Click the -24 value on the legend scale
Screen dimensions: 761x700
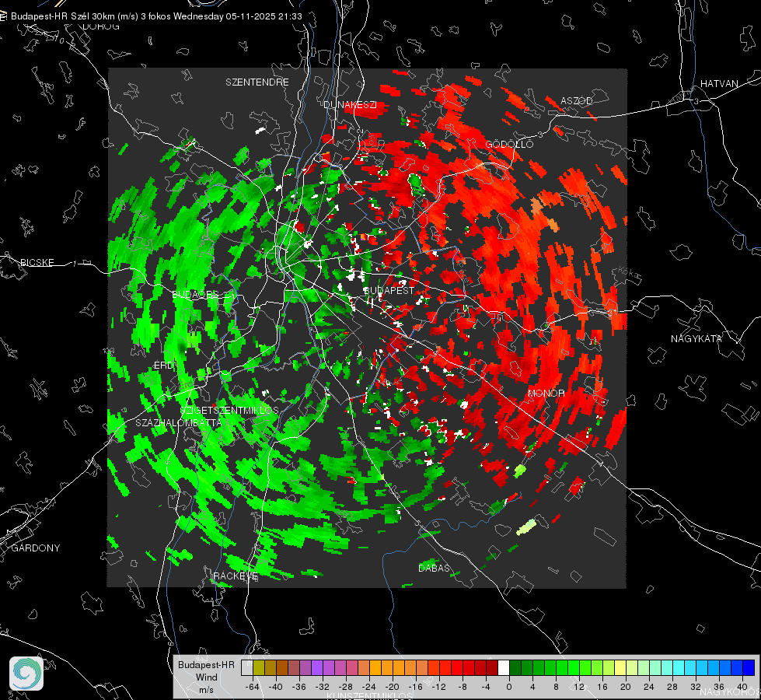tap(369, 687)
